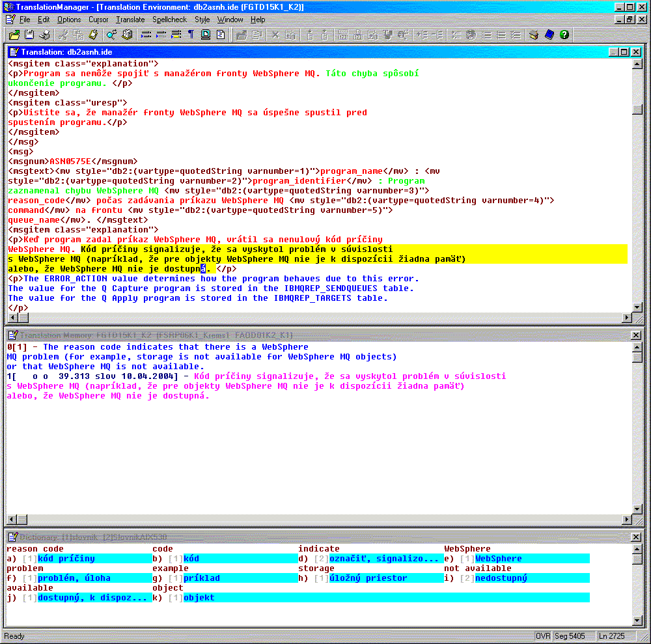The height and width of the screenshot is (644, 651).
Task: Click the blue book dictionary icon
Action: pyautogui.click(x=549, y=35)
